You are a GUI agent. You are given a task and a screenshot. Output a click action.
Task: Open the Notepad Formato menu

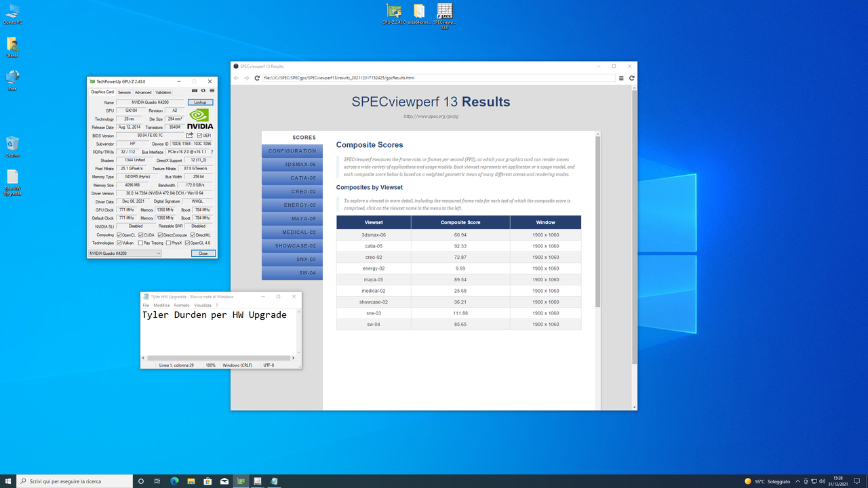pyautogui.click(x=182, y=306)
